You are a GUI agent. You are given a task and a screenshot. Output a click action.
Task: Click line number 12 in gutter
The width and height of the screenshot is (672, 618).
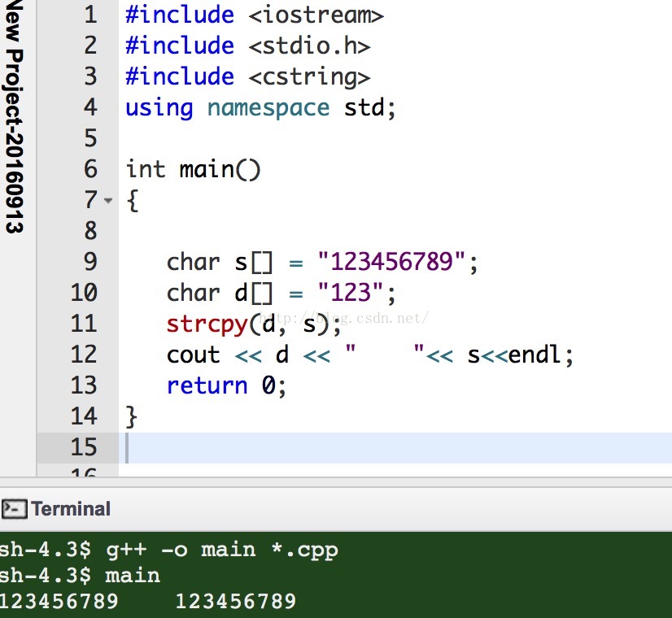click(84, 355)
